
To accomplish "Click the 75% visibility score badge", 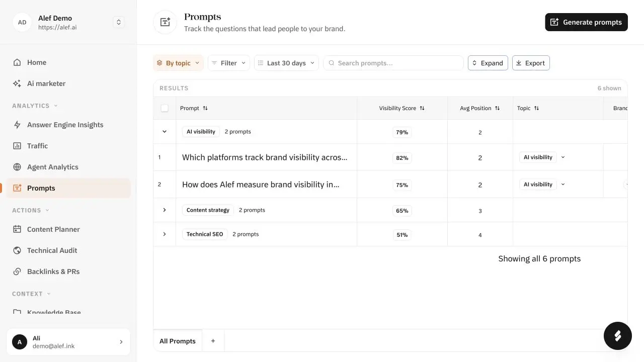I will 402,185.
